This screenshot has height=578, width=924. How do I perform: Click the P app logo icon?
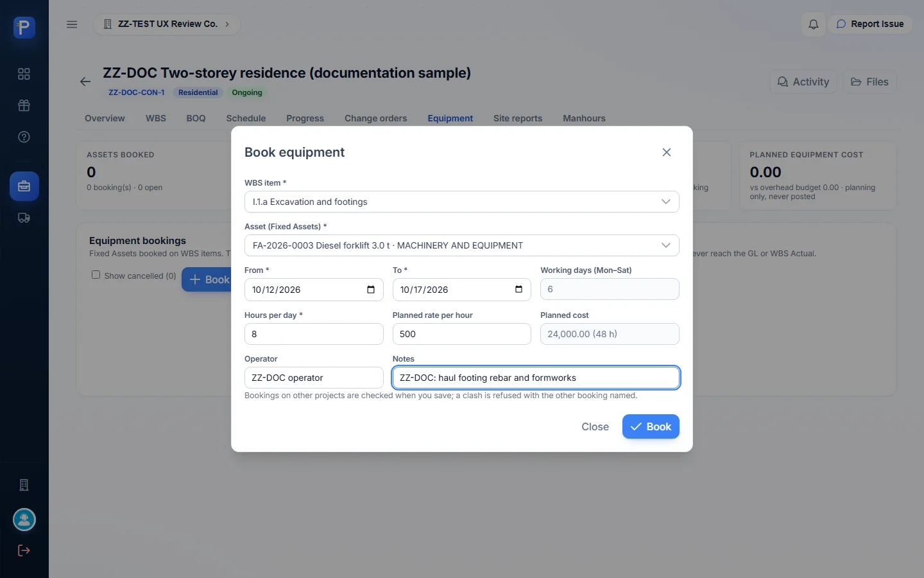pyautogui.click(x=24, y=28)
